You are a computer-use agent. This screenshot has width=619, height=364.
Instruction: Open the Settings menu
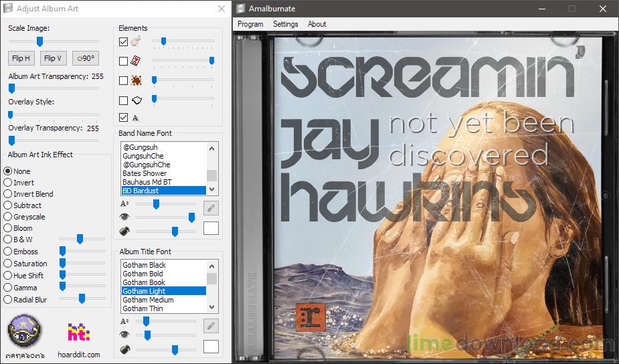pos(286,24)
